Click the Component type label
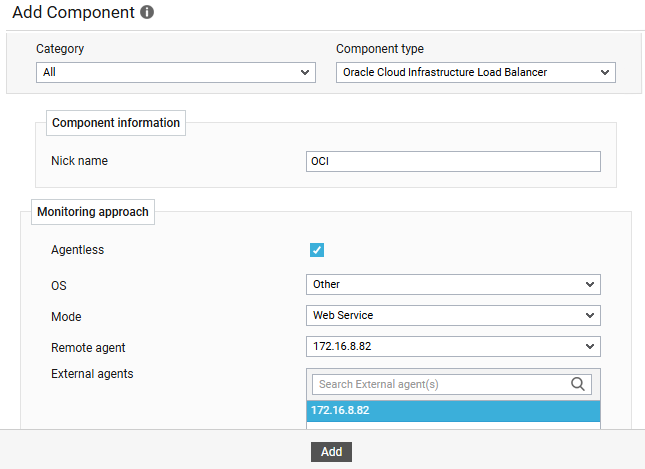 click(x=380, y=49)
